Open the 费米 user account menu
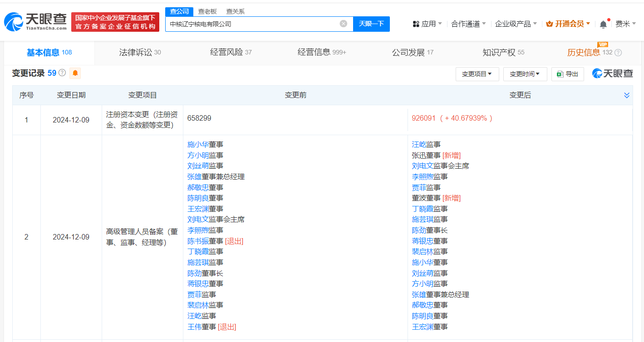Screen dimensions: 644x342 625,24
